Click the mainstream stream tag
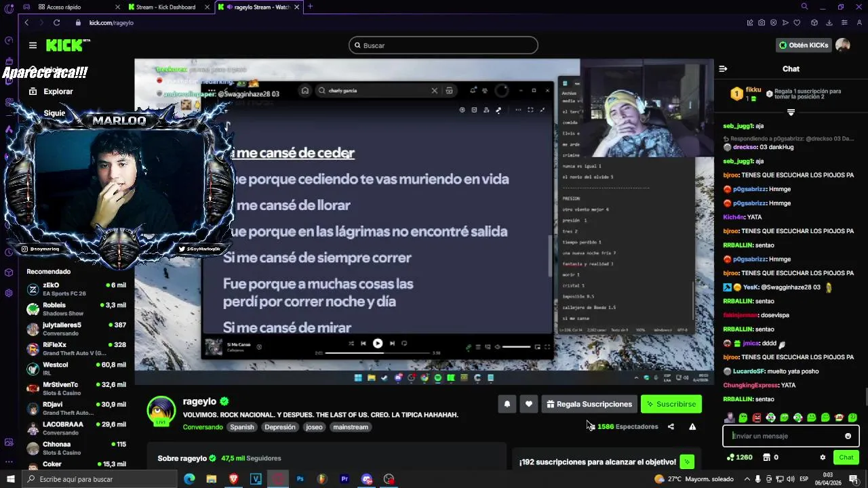868x488 pixels. [x=351, y=427]
